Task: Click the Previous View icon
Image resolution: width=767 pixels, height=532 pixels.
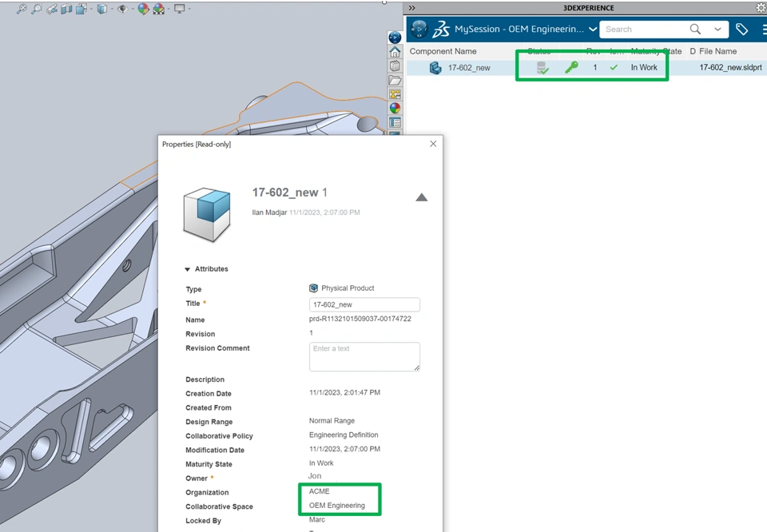Action: pos(52,9)
